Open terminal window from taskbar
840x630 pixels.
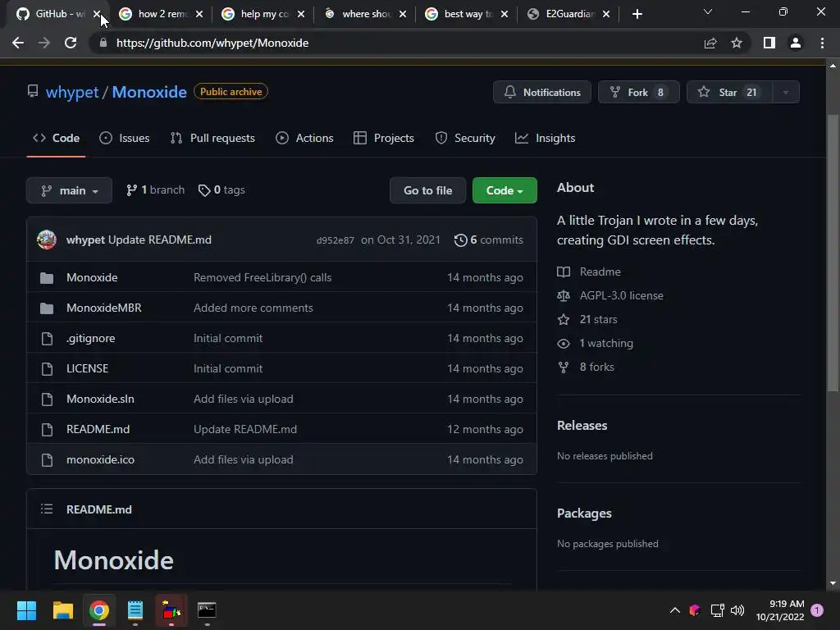[207, 610]
